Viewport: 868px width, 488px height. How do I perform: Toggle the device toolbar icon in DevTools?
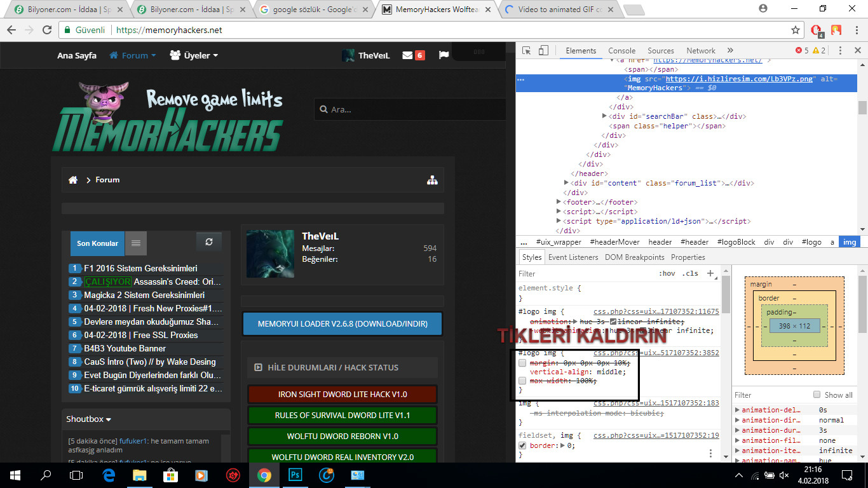pos(543,50)
